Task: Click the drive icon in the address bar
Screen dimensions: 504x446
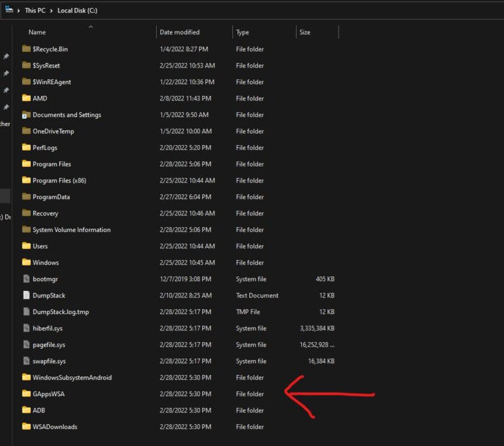Action: coord(9,10)
